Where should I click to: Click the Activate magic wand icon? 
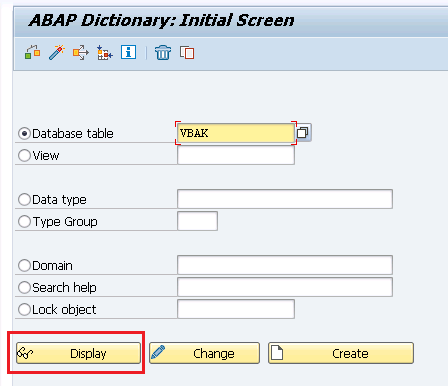pyautogui.click(x=57, y=52)
